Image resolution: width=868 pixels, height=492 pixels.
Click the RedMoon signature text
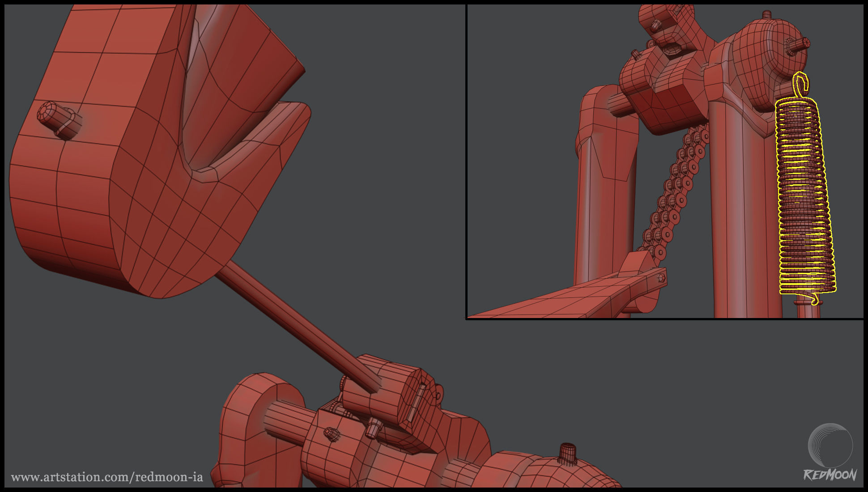[830, 475]
